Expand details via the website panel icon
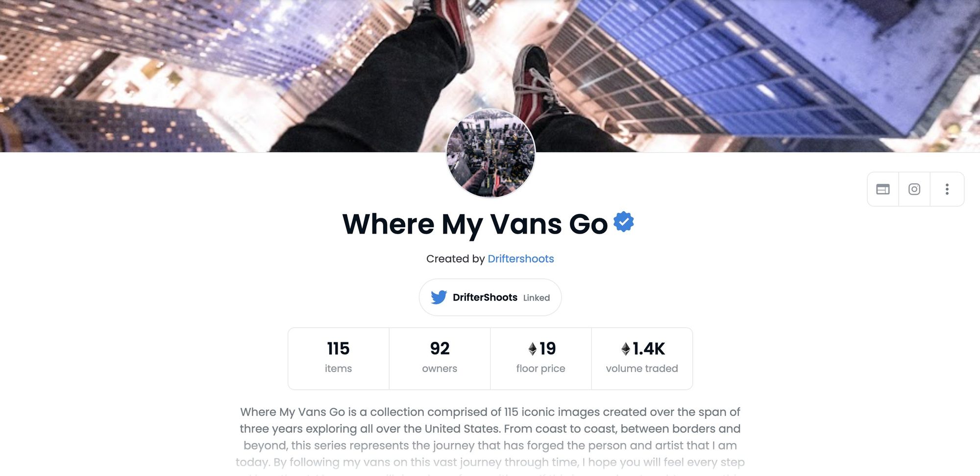Screen dimensions: 980x476 pyautogui.click(x=883, y=189)
